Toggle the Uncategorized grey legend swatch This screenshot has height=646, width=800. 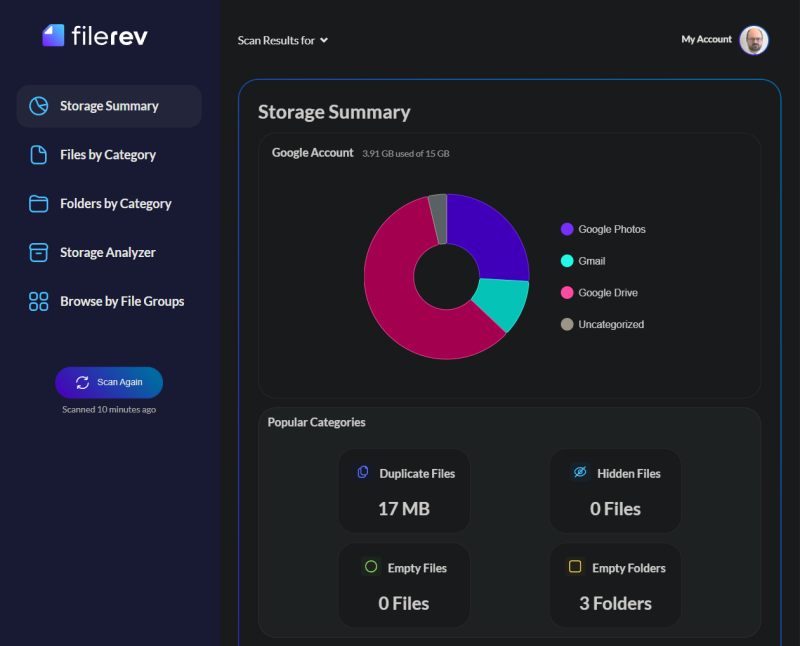(x=567, y=324)
